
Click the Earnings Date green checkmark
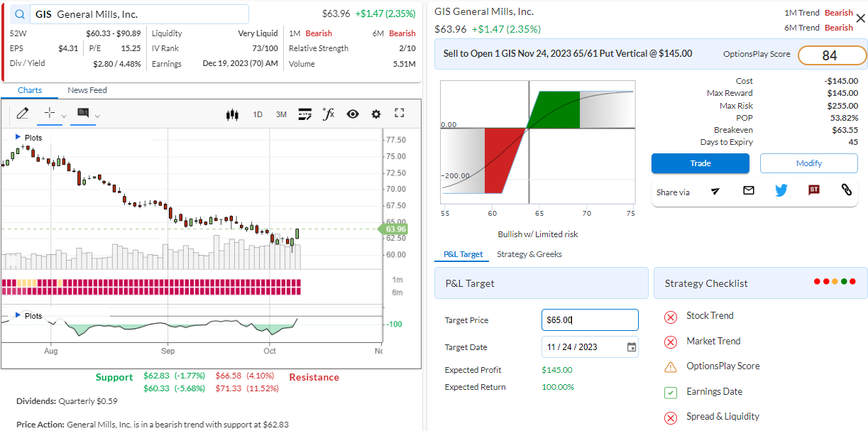[670, 393]
